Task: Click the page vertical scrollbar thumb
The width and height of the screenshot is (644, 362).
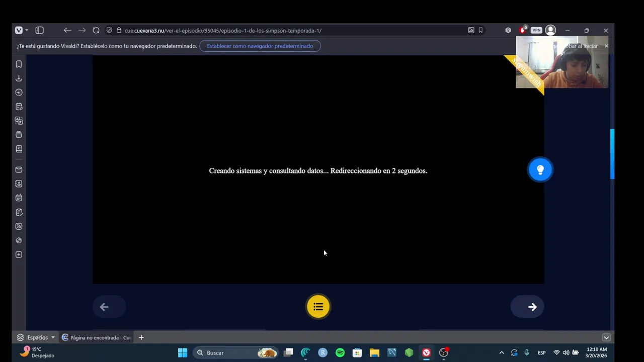Action: coord(612,154)
